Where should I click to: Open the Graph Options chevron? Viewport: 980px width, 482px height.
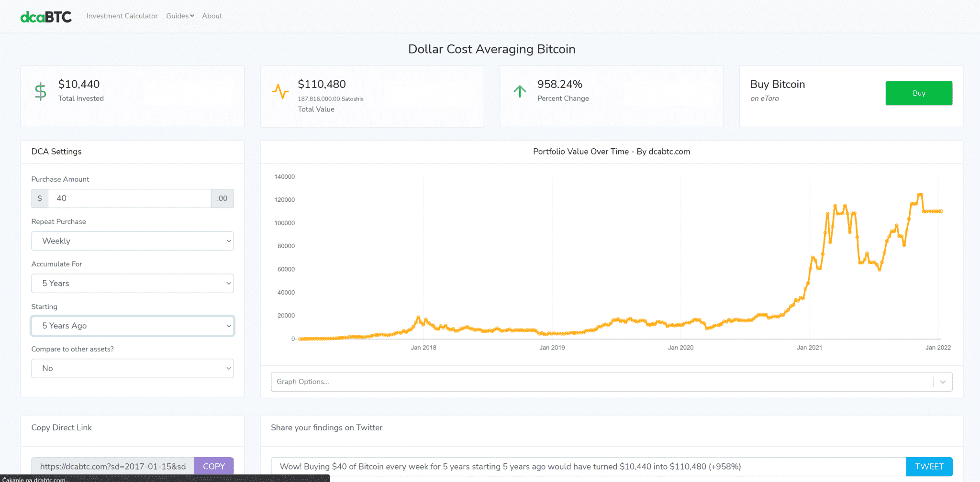click(942, 382)
